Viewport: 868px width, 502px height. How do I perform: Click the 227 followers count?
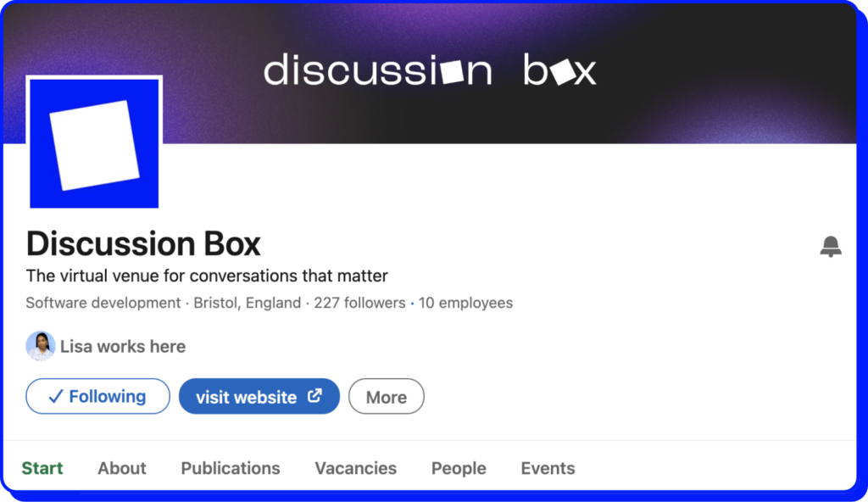[x=359, y=303]
